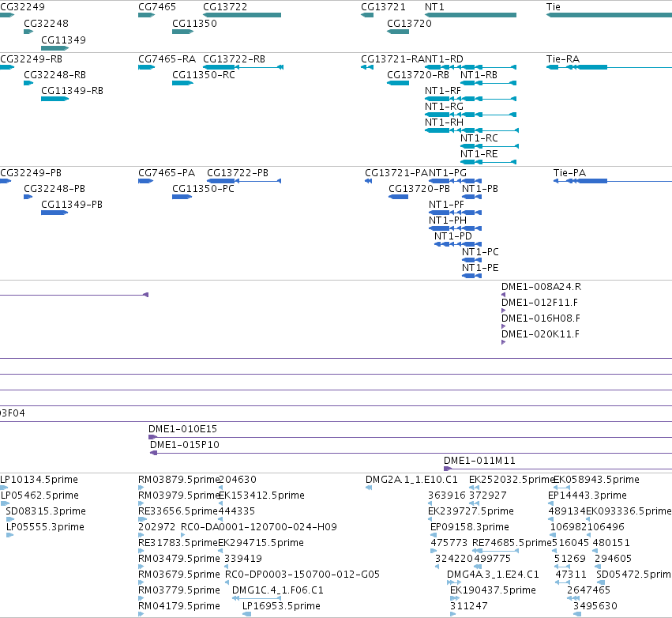Open the Tie-RA transcript label
This screenshot has width=672, height=618.
click(563, 59)
